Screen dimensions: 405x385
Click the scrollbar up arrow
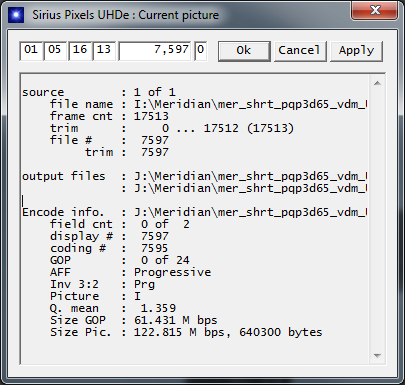click(377, 83)
